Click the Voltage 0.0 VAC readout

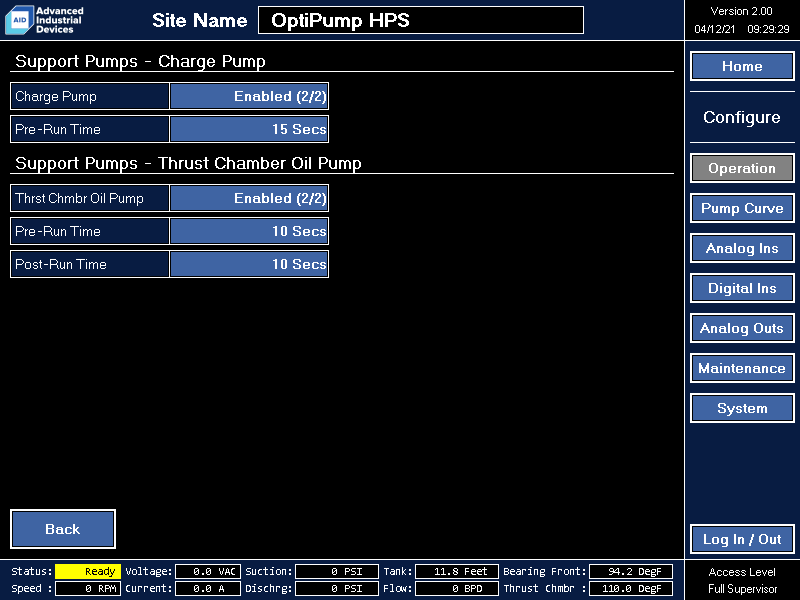(208, 571)
